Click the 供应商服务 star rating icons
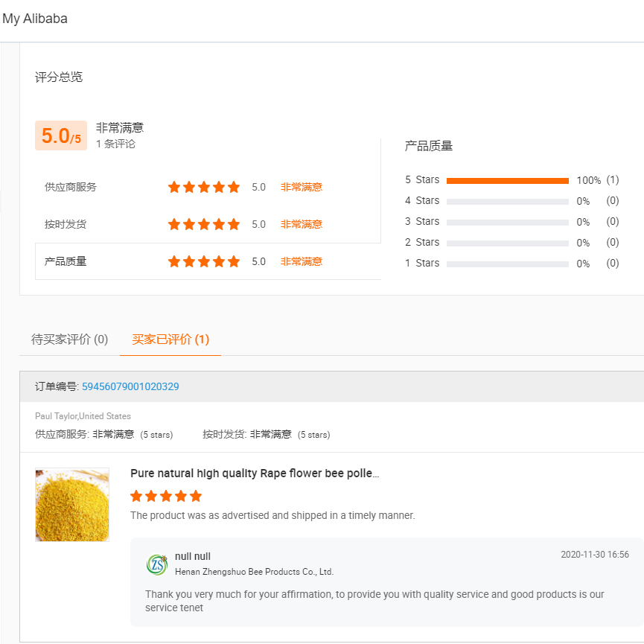 click(204, 187)
